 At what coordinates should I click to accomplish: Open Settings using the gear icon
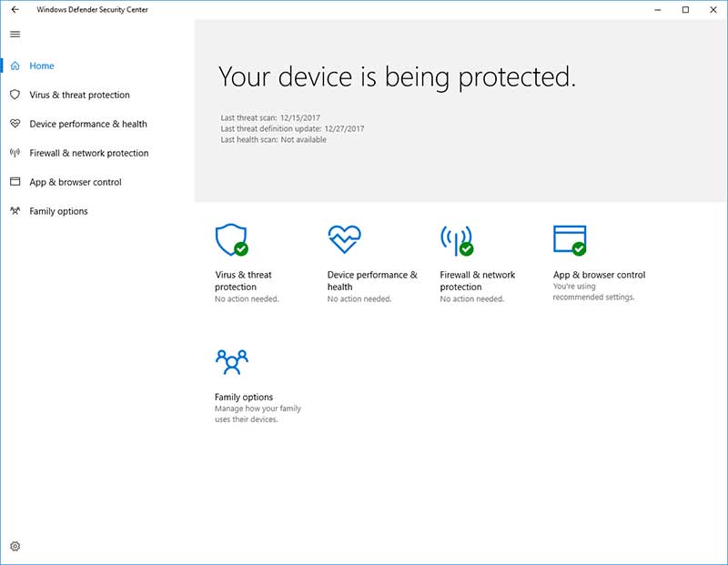point(15,545)
